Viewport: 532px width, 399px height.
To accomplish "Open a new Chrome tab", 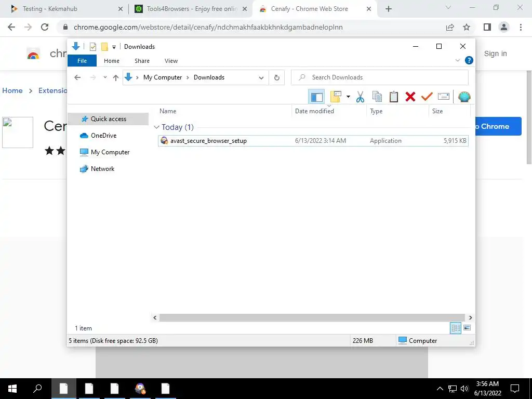I will (x=389, y=9).
